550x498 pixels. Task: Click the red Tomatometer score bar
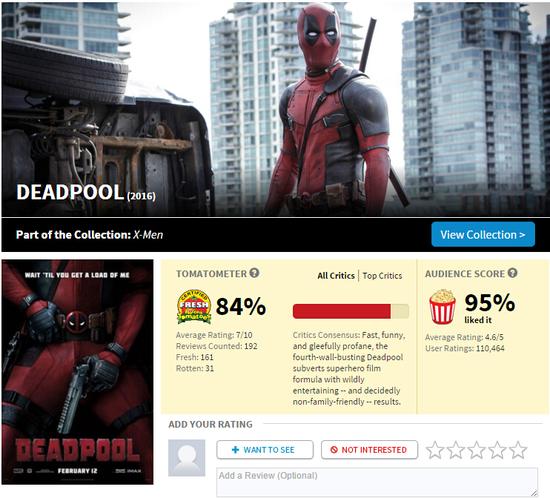pos(351,311)
